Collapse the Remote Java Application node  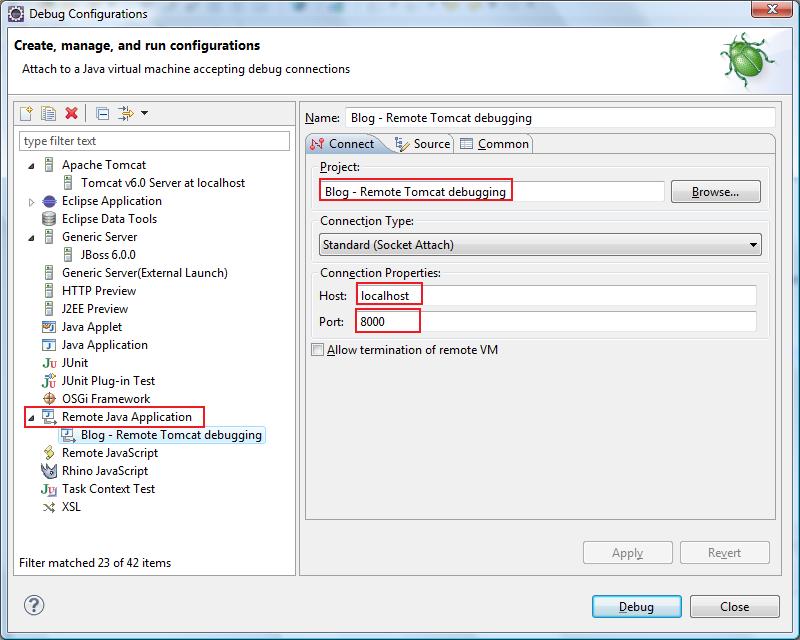pos(32,417)
